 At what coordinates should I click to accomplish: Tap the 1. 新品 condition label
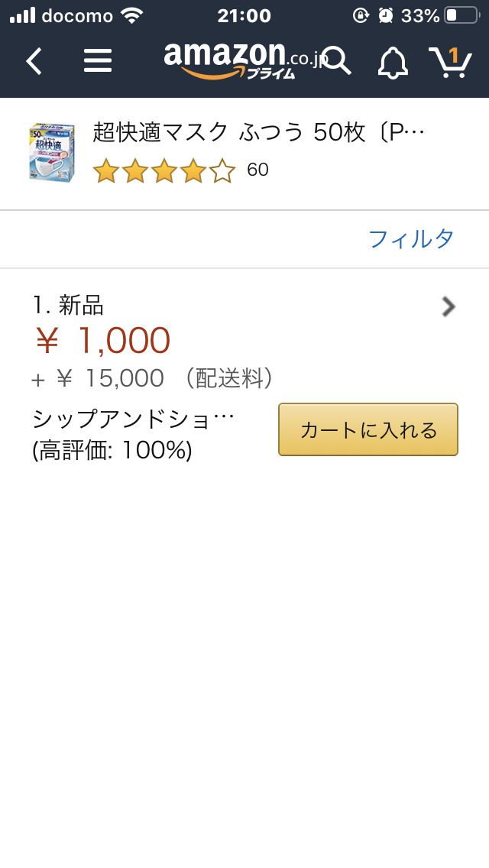(x=68, y=306)
